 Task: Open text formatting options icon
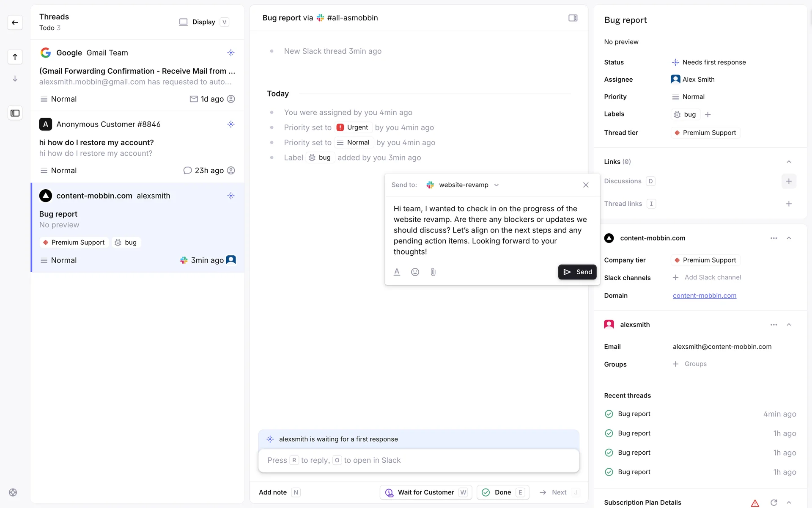pyautogui.click(x=397, y=272)
